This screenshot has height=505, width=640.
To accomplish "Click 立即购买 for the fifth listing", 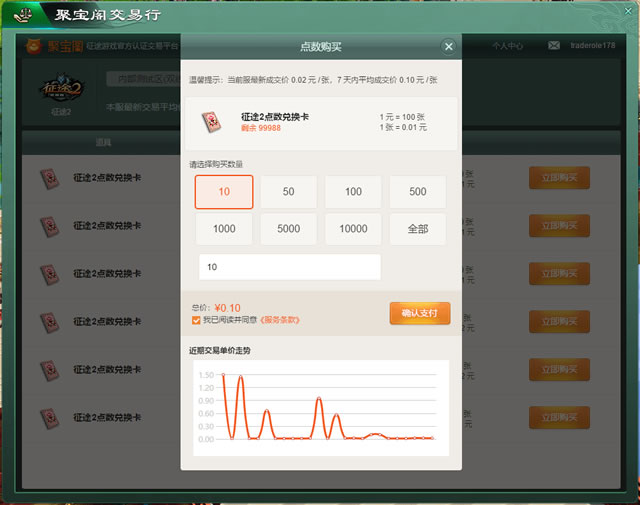I will pos(559,369).
